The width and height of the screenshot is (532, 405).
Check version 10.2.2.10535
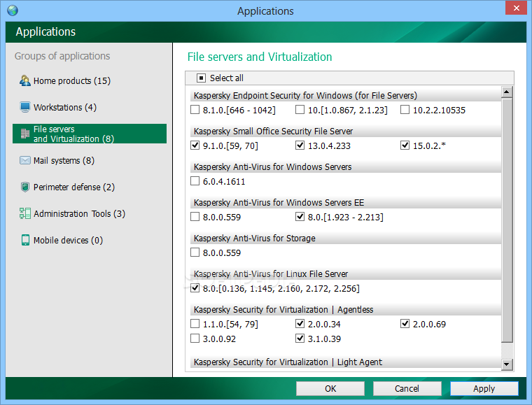[405, 110]
